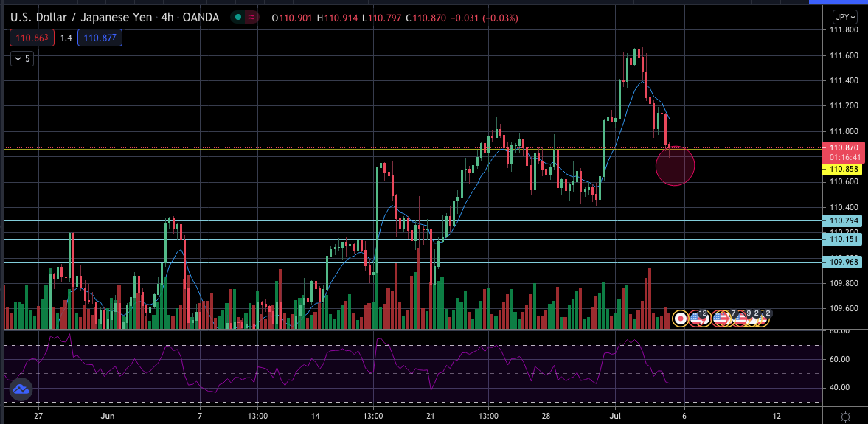Screen dimensions: 868x424
Task: Expand the collapsed indicators legend showing 5
Action: (x=22, y=59)
